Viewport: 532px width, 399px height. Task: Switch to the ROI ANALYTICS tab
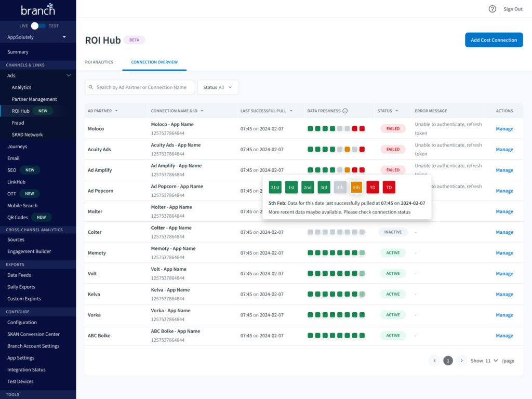[x=99, y=61]
